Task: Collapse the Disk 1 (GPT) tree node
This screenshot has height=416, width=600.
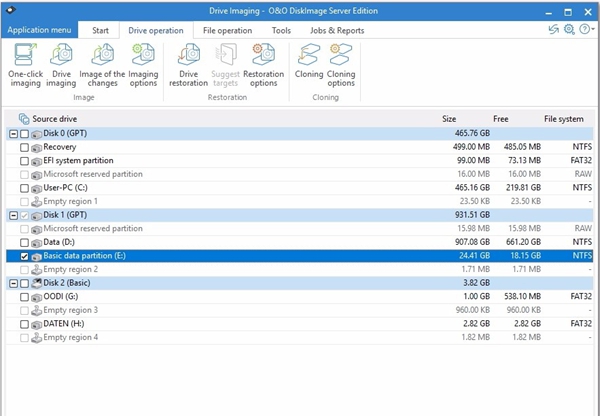Action: point(13,215)
